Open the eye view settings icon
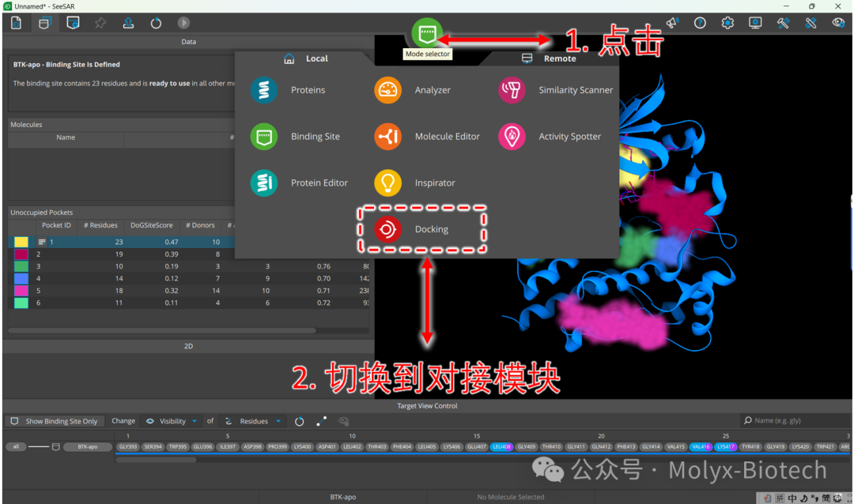The image size is (854, 504). point(839,23)
